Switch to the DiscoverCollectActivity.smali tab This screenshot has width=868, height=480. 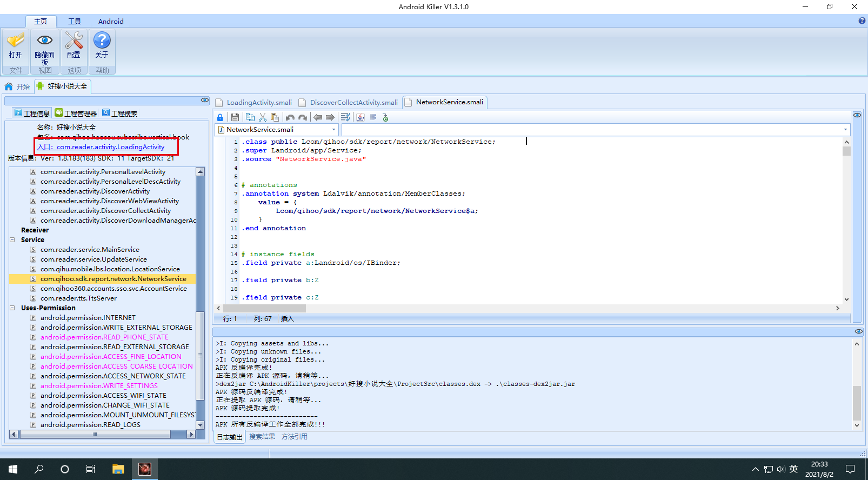pyautogui.click(x=353, y=103)
